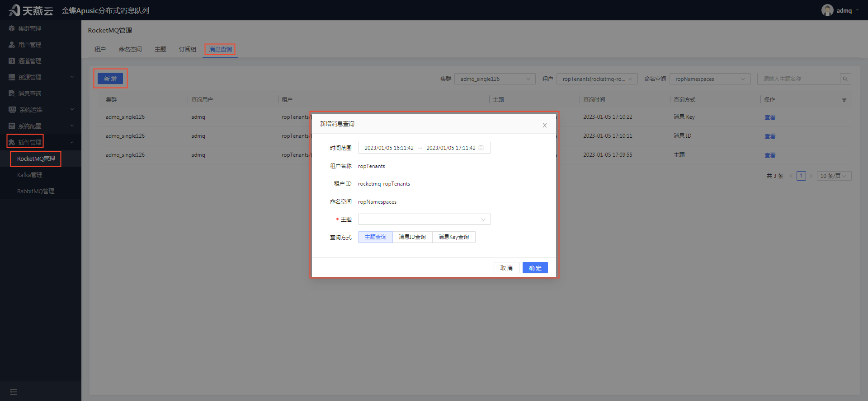Click the 插件管理 puzzle icon
868x401 pixels.
coord(12,142)
